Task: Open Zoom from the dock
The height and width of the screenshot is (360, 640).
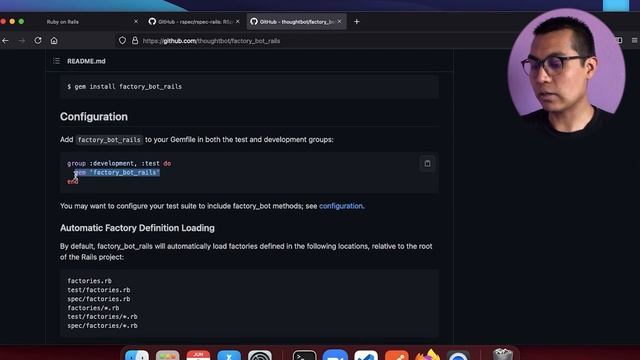Action: [335, 355]
